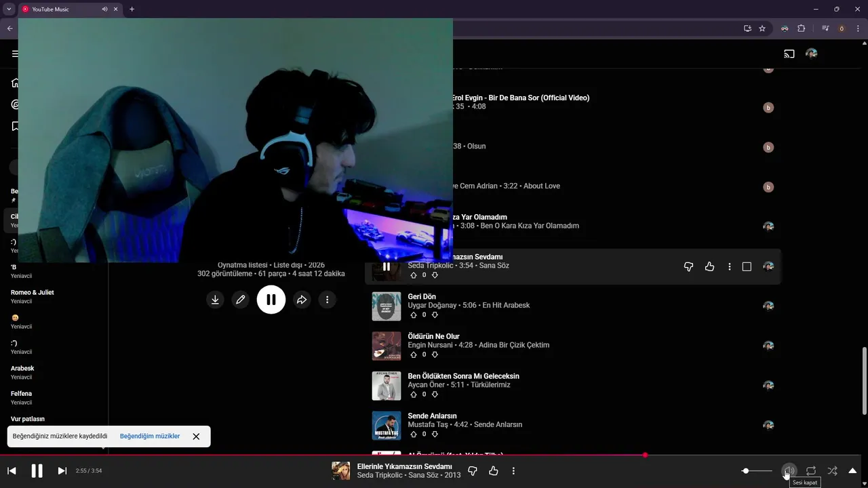
Task: Open more options in player bar
Action: [x=513, y=471]
